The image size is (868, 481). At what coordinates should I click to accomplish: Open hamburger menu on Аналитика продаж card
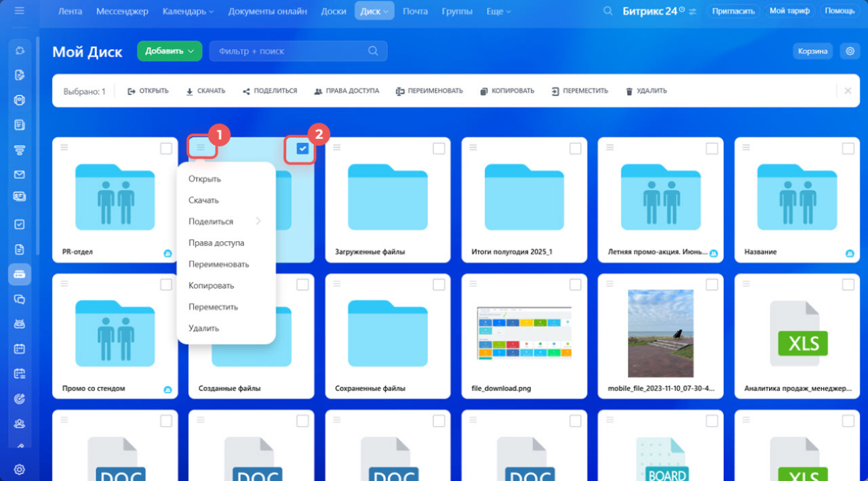(746, 283)
